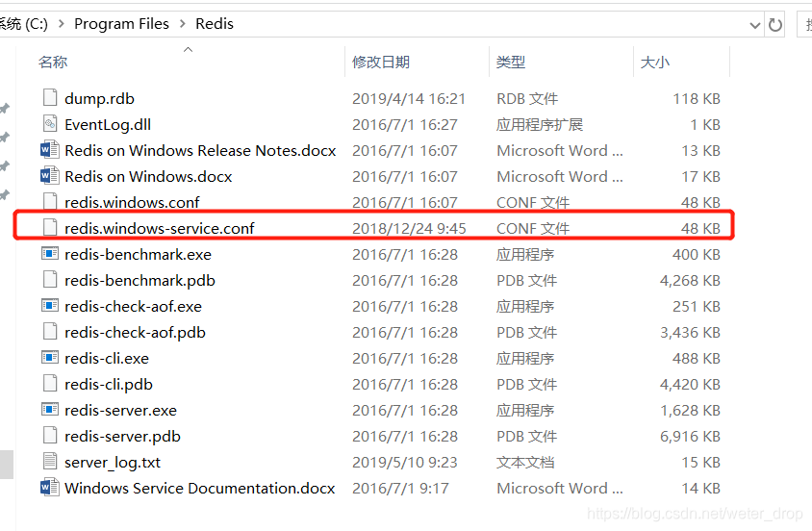The image size is (812, 531).
Task: Click the redis-cli.pdb file icon
Action: pyautogui.click(x=50, y=383)
